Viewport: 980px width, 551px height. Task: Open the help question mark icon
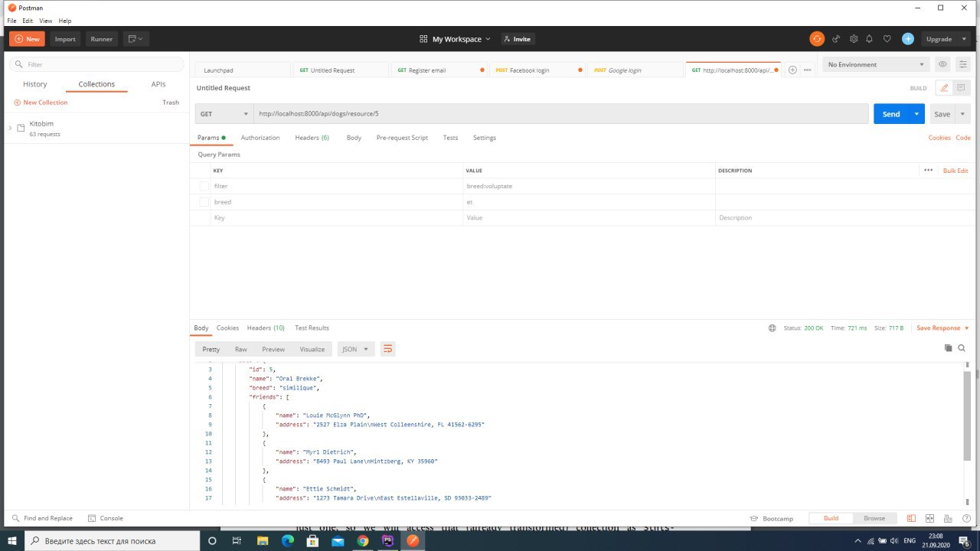click(965, 518)
